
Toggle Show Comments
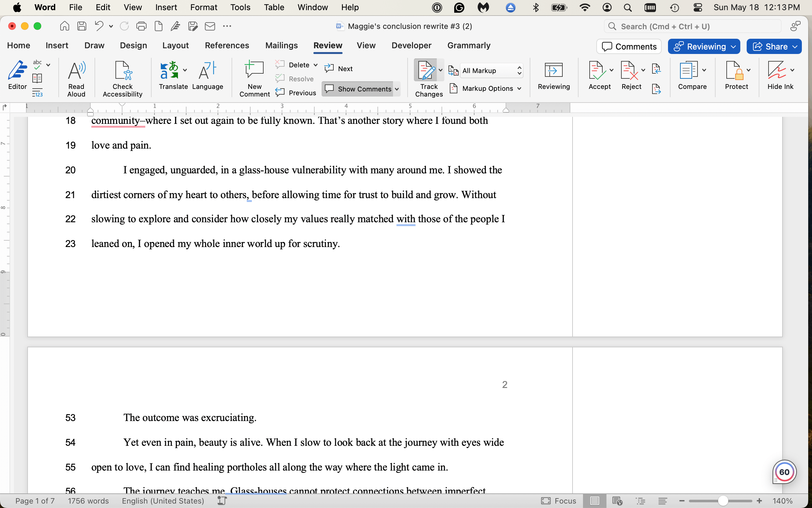pyautogui.click(x=358, y=89)
